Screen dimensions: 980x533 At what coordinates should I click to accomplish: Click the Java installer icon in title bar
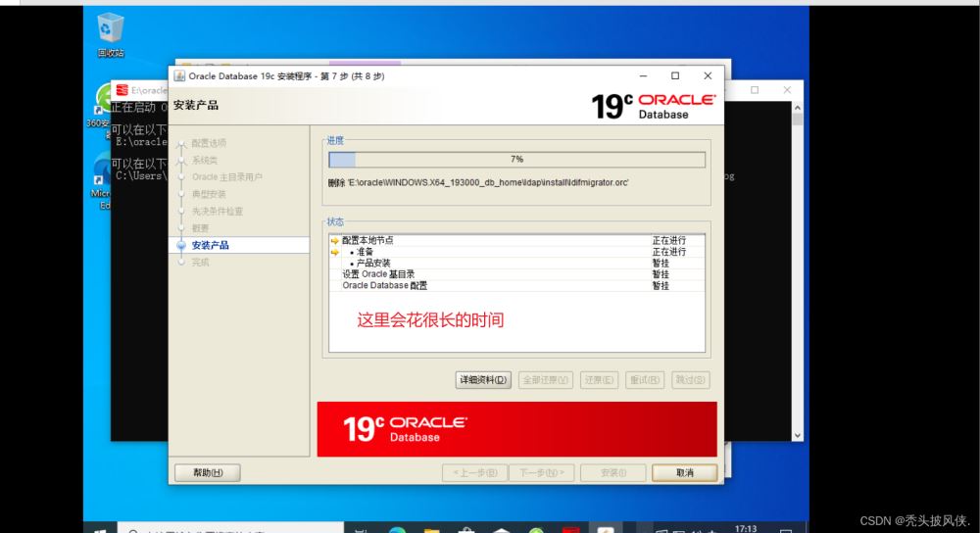tap(179, 76)
